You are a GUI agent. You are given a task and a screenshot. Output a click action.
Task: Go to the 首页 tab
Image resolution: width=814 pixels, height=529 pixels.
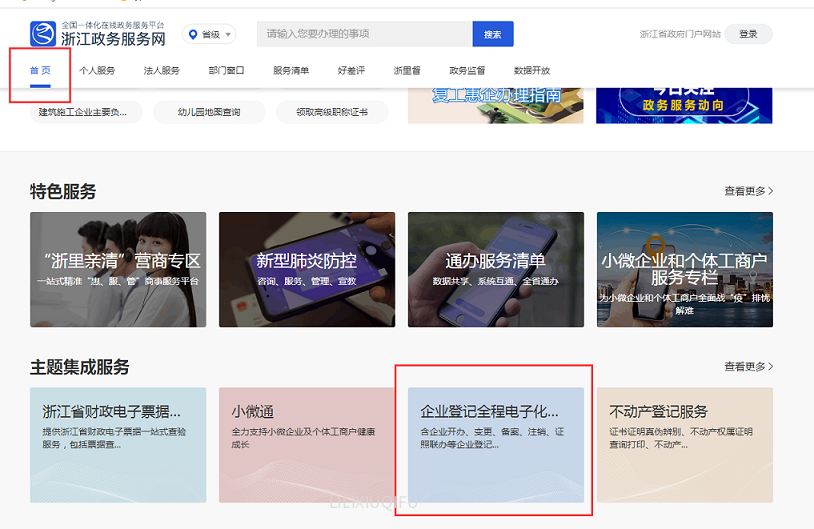pos(40,71)
